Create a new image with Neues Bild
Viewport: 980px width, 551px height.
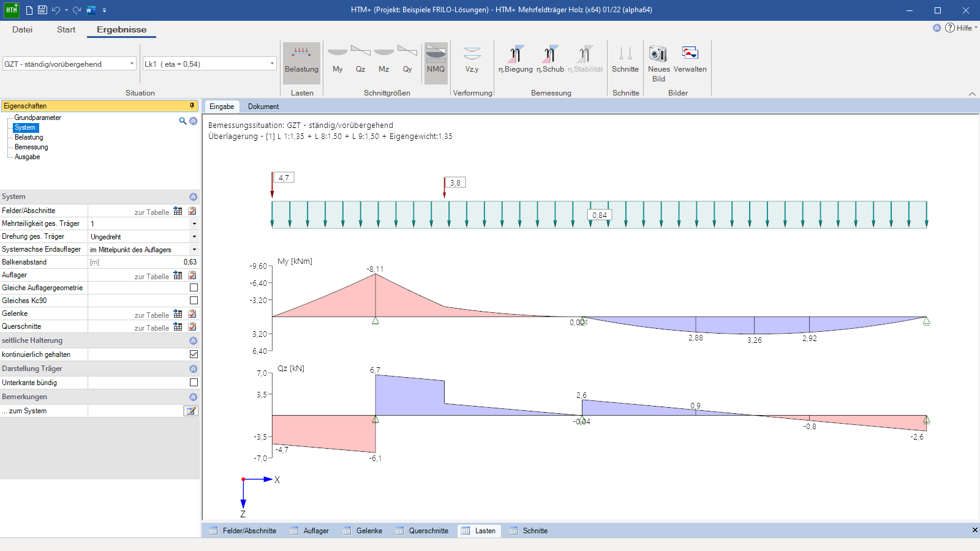pos(658,64)
